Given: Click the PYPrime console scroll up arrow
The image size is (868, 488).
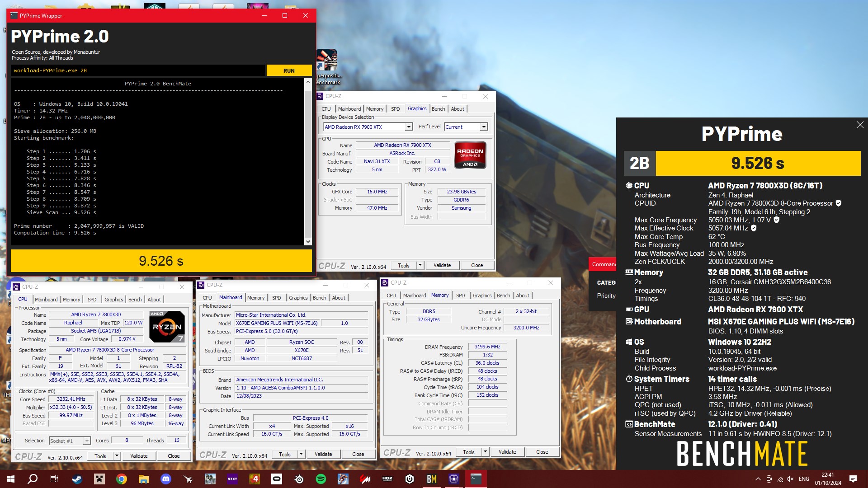Looking at the screenshot, I should tap(308, 82).
